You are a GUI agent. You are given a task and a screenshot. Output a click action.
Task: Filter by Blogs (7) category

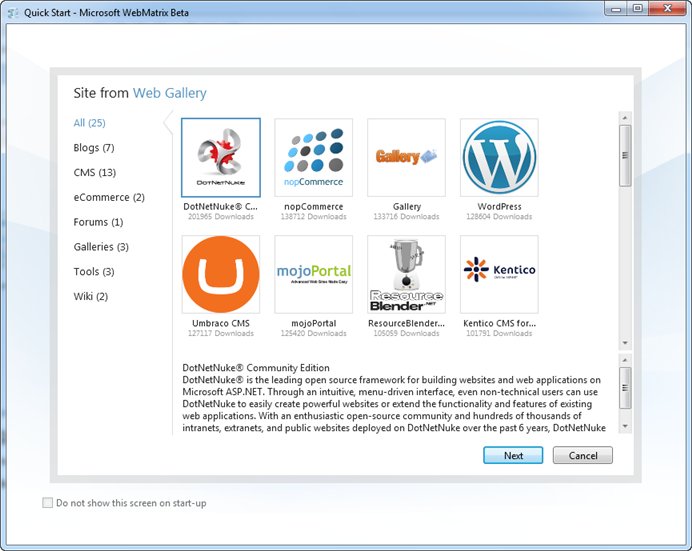point(94,147)
